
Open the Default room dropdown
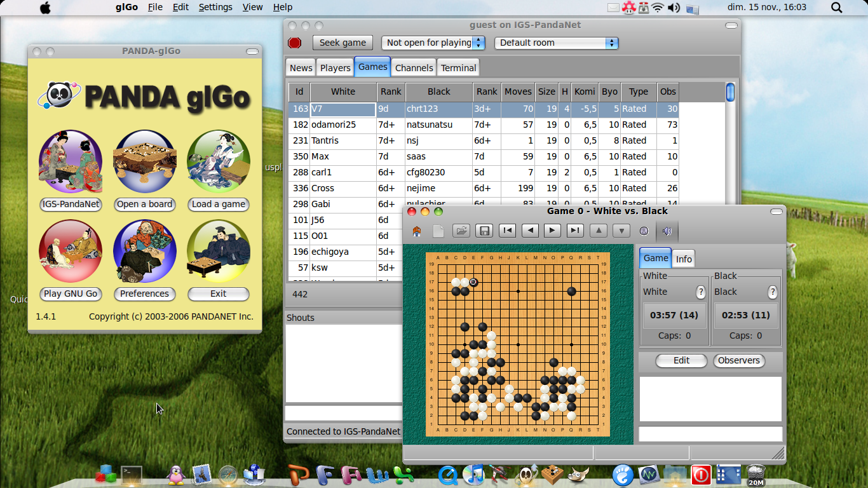(557, 43)
